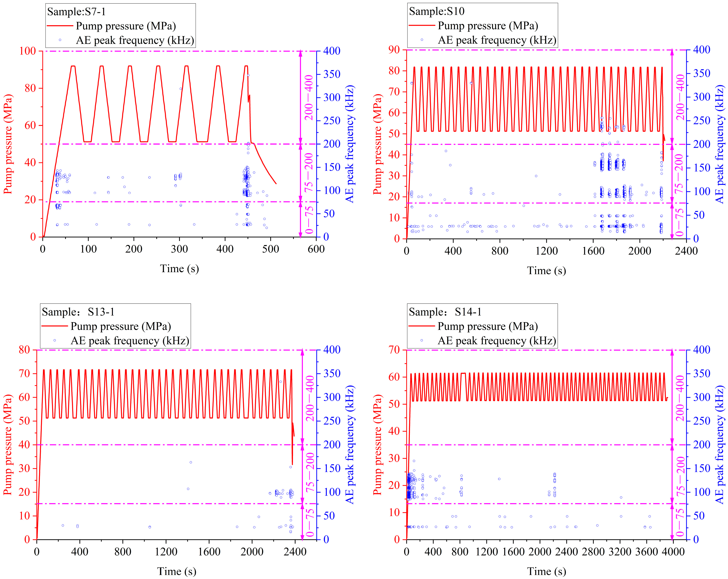This screenshot has width=728, height=579.
Task: Click the AE peak frequency marker in S14-1 legend
Action: pyautogui.click(x=421, y=340)
